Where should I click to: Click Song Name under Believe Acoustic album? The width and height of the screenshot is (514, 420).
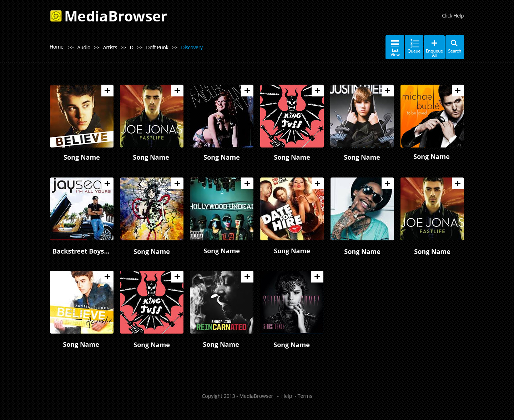point(81,344)
